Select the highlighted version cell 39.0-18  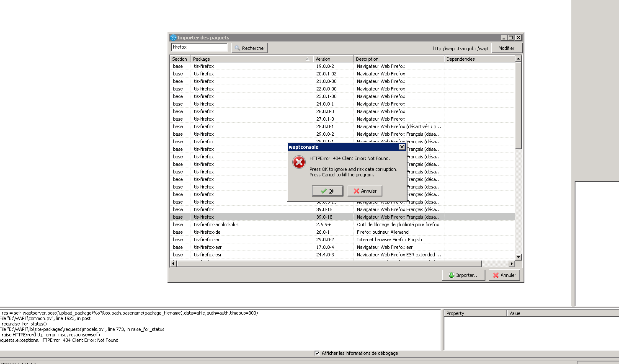(324, 217)
